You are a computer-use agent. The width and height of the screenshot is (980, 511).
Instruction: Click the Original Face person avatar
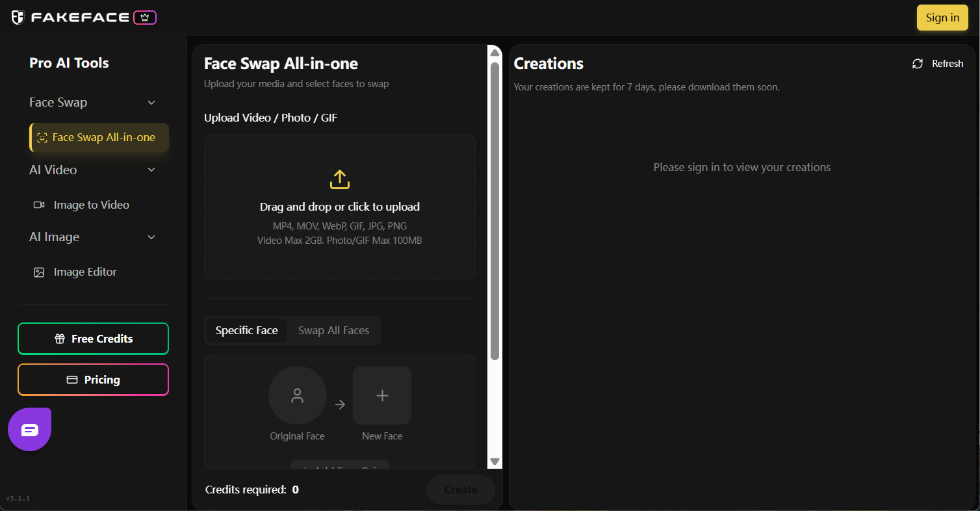pyautogui.click(x=298, y=395)
